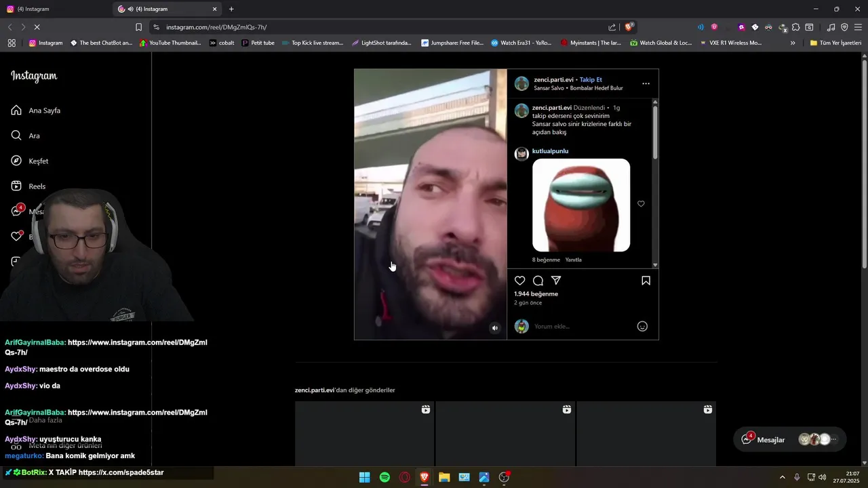This screenshot has width=868, height=488.
Task: Open the emoji picker in the comment box
Action: tap(642, 327)
